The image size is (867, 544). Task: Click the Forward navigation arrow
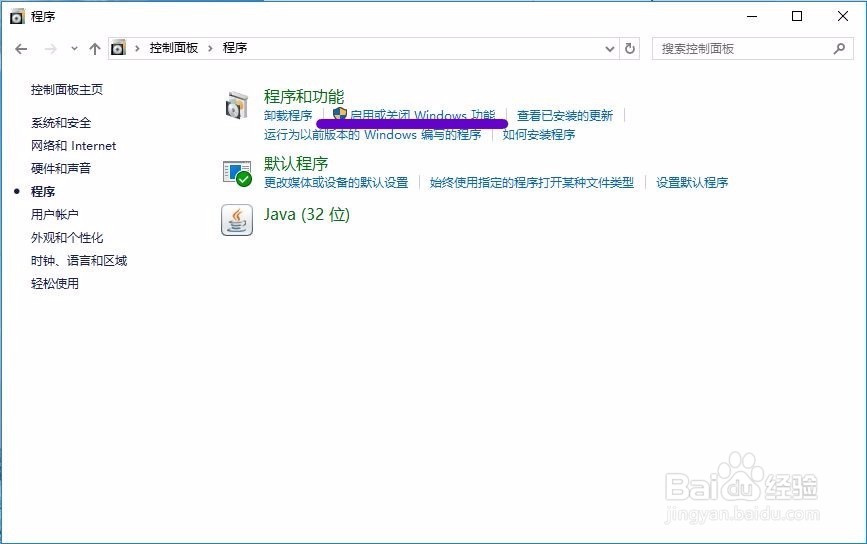point(50,49)
